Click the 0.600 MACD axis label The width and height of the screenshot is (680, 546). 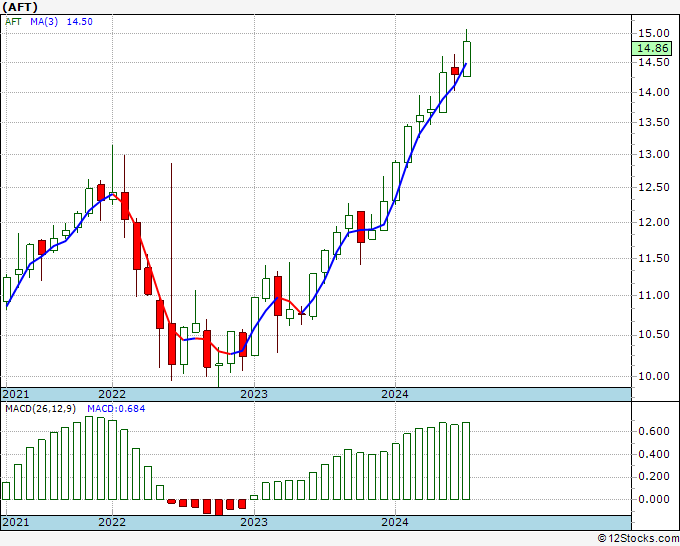pos(654,432)
